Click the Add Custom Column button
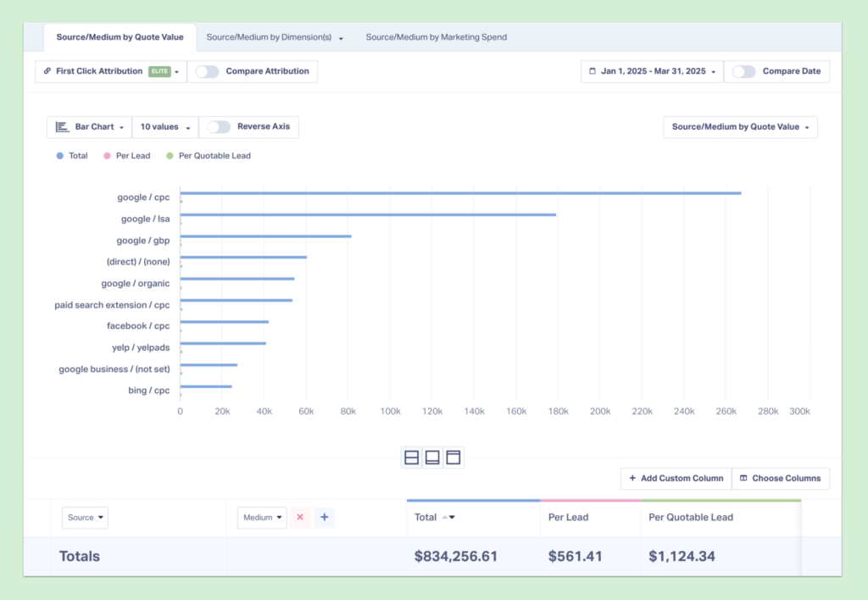Viewport: 868px width, 600px height. pos(676,478)
